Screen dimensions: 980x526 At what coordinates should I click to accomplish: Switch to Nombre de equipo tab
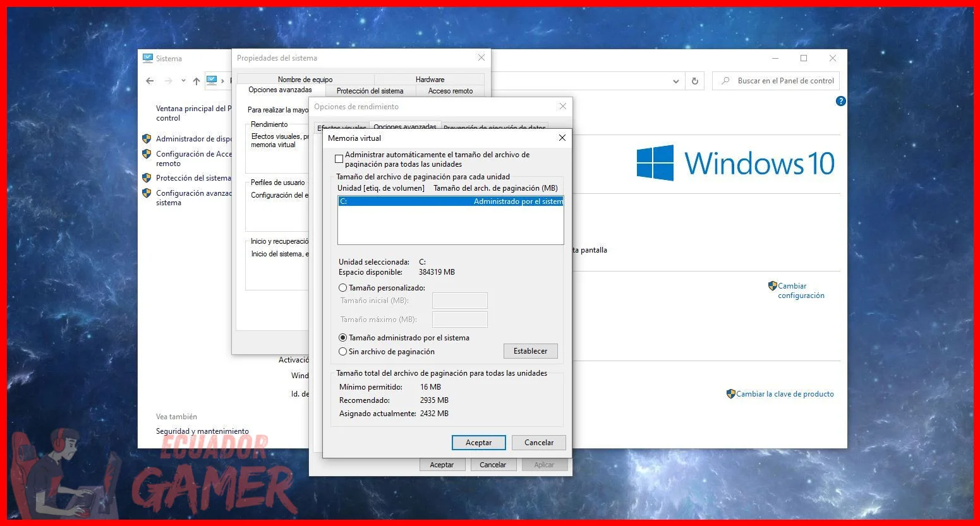tap(305, 80)
